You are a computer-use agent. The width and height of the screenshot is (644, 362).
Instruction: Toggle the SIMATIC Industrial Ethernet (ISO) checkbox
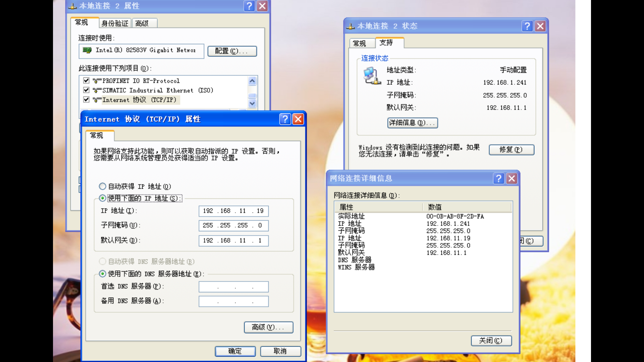point(86,90)
